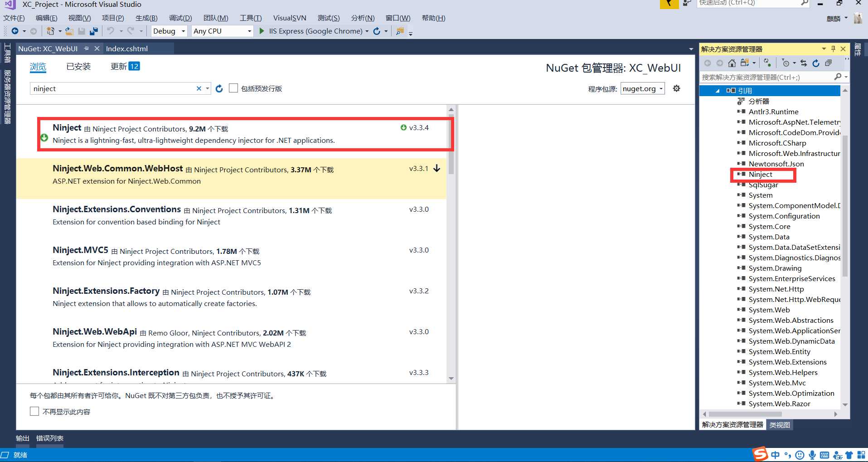Image resolution: width=868 pixels, height=462 pixels.
Task: Switch to the 已安装 installed tab
Action: pos(78,66)
